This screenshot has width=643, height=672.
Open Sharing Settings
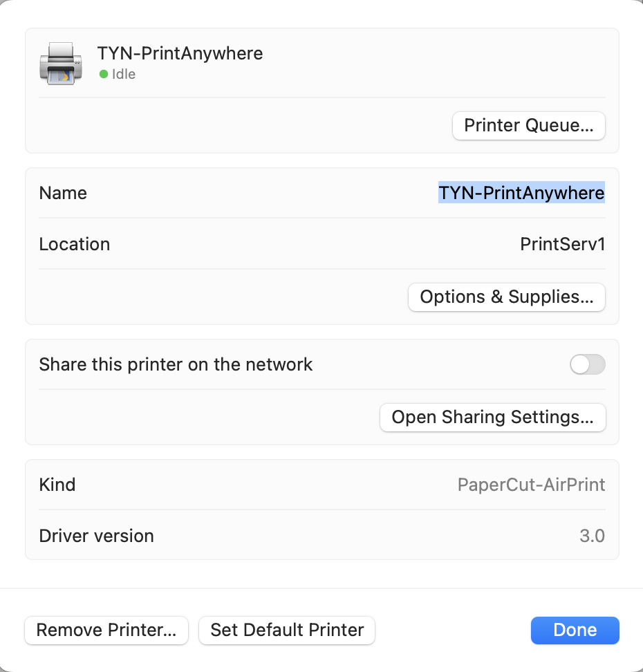pos(492,418)
